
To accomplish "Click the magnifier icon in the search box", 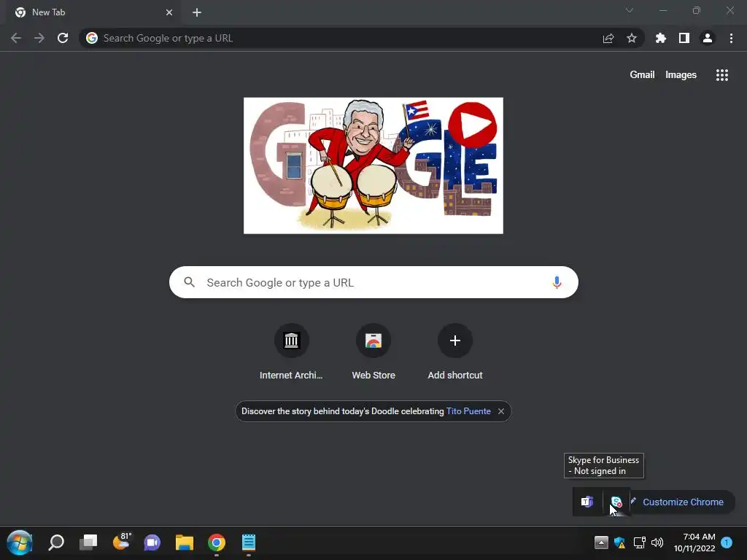I will [190, 282].
